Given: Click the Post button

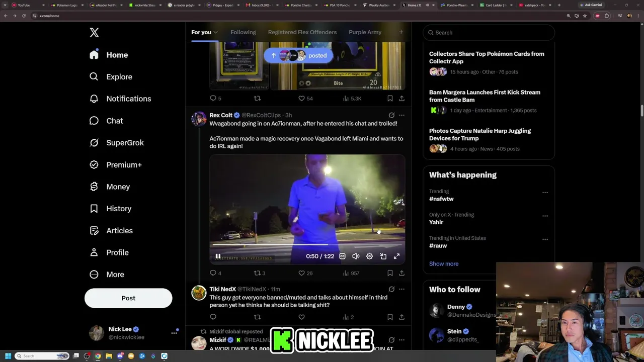Looking at the screenshot, I should point(128,298).
